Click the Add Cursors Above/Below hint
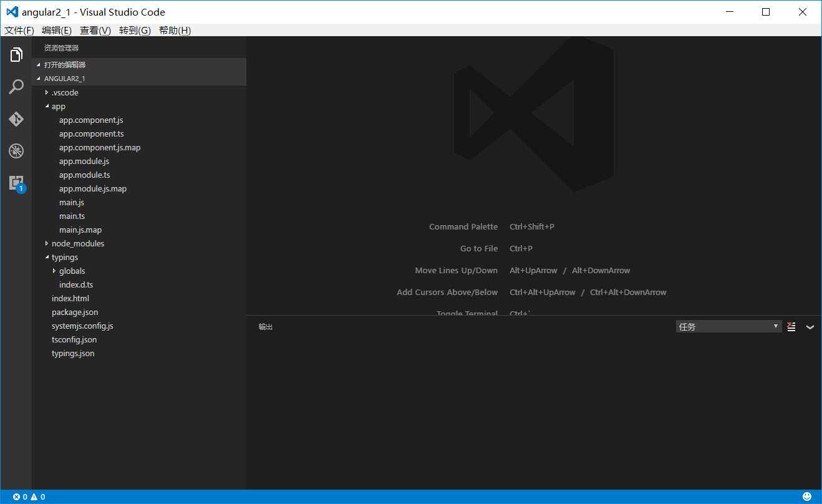 point(447,292)
